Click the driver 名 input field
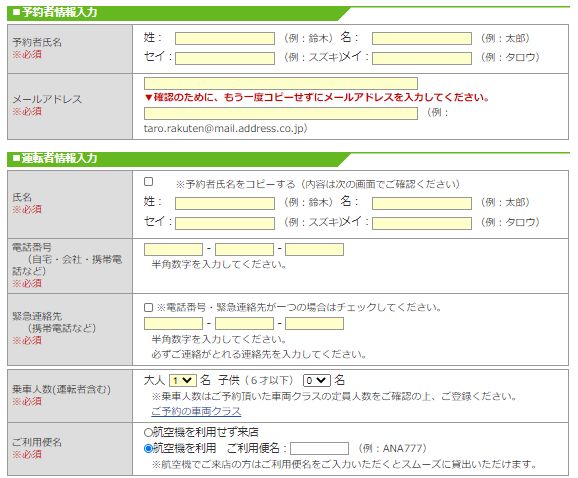 point(422,203)
